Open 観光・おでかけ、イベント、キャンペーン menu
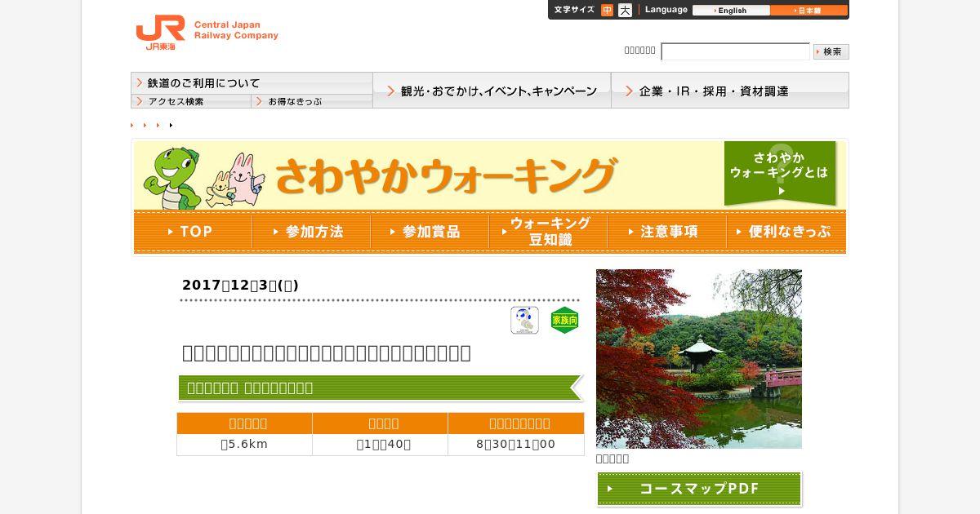The width and height of the screenshot is (980, 514). point(492,90)
